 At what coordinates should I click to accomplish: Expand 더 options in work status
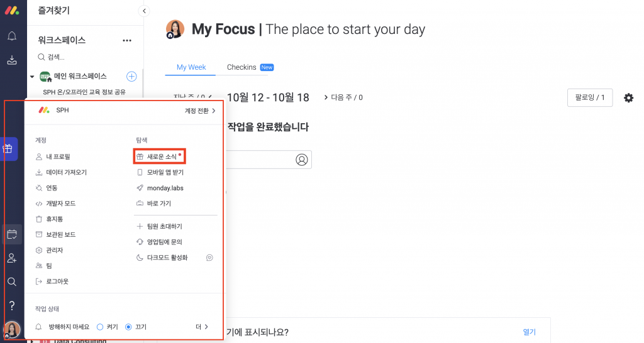click(202, 327)
